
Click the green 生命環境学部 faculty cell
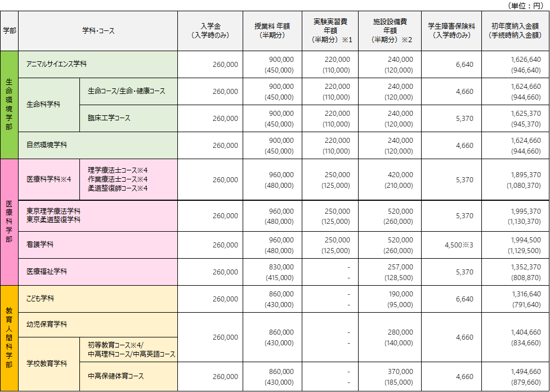(9, 105)
